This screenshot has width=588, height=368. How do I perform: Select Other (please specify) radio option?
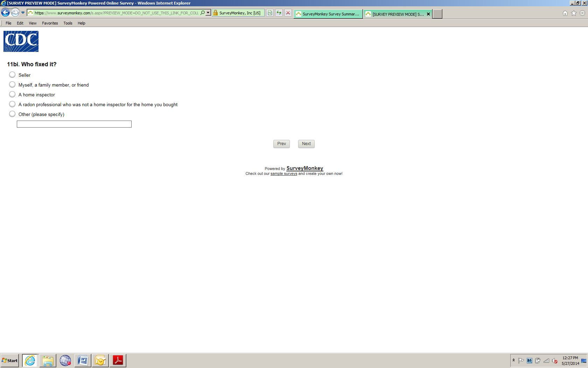pyautogui.click(x=12, y=114)
